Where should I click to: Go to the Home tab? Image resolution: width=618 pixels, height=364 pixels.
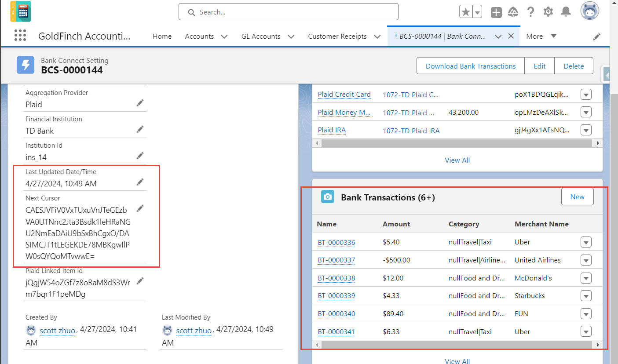point(162,36)
